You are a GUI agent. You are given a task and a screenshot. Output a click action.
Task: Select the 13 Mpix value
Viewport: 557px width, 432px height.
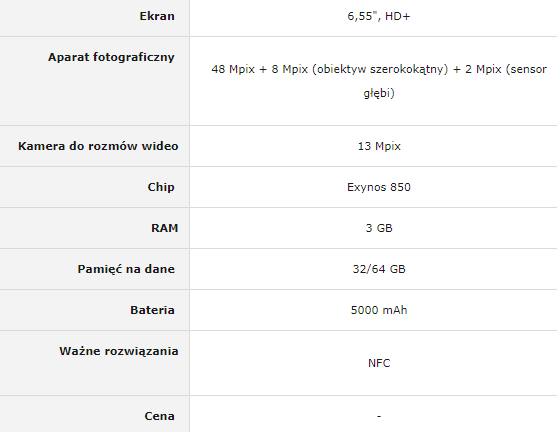[379, 146]
